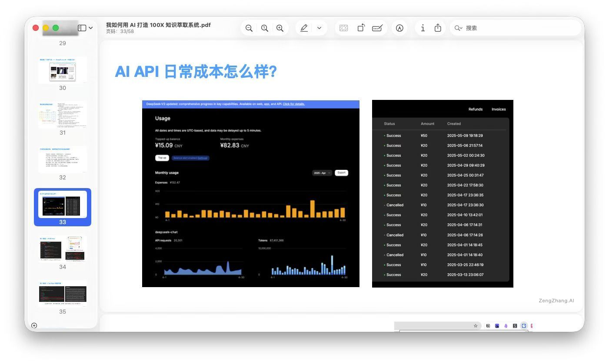Click the date "2025-04-06 17:14:26"
The height and width of the screenshot is (364, 609).
pos(465,235)
